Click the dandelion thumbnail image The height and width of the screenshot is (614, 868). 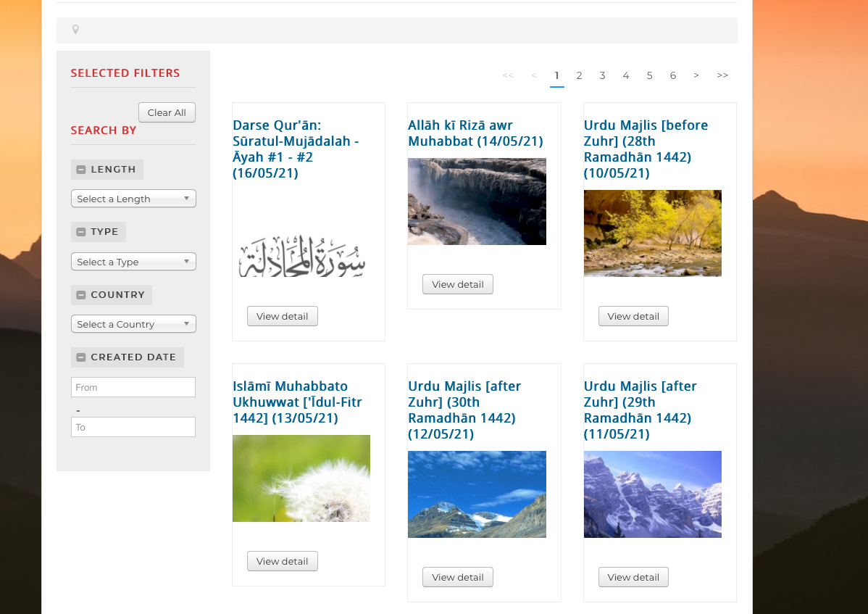click(x=301, y=478)
